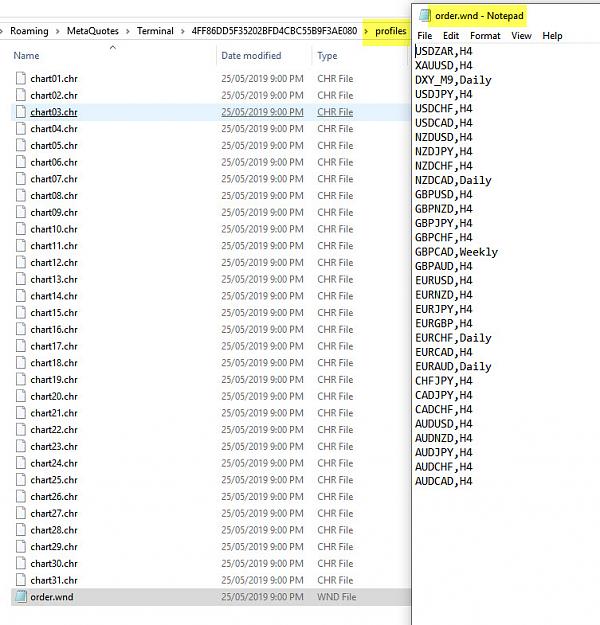Expand the chevron after Terminal breadcrumb
Image resolution: width=600 pixels, height=625 pixels.
[183, 31]
